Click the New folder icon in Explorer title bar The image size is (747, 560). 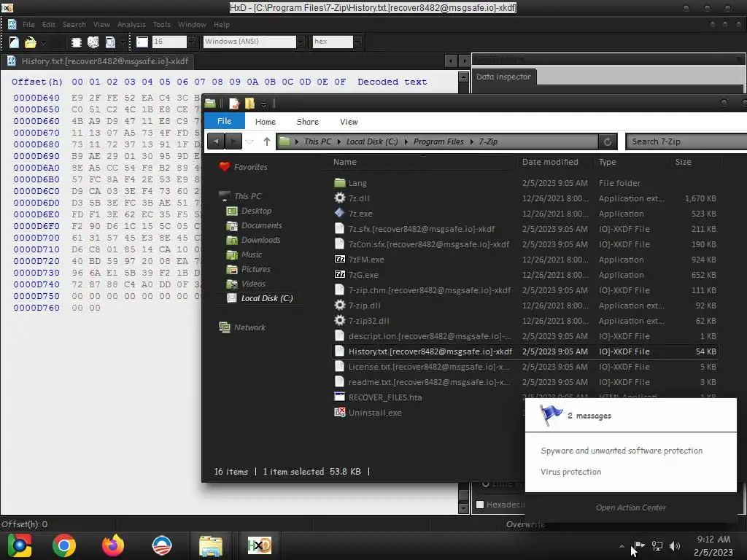pyautogui.click(x=249, y=104)
